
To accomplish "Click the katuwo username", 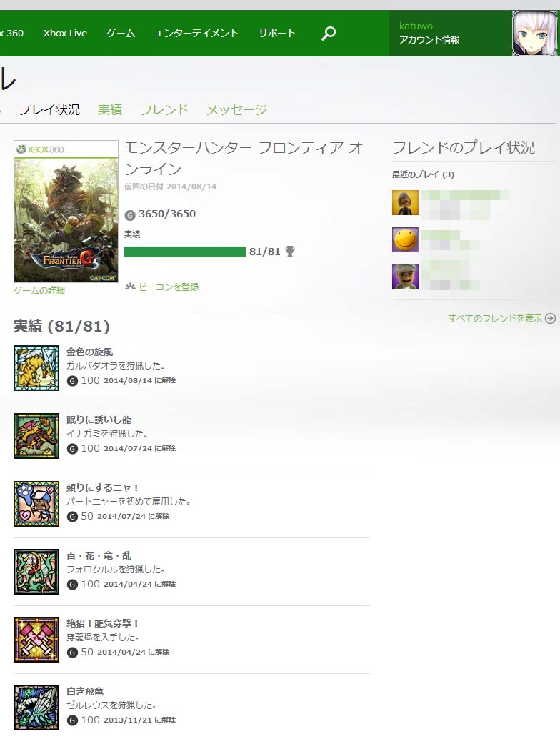I will (x=416, y=26).
